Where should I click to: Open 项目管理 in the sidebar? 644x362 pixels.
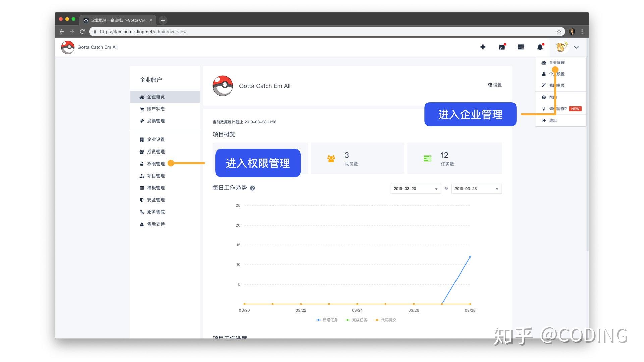(x=156, y=176)
